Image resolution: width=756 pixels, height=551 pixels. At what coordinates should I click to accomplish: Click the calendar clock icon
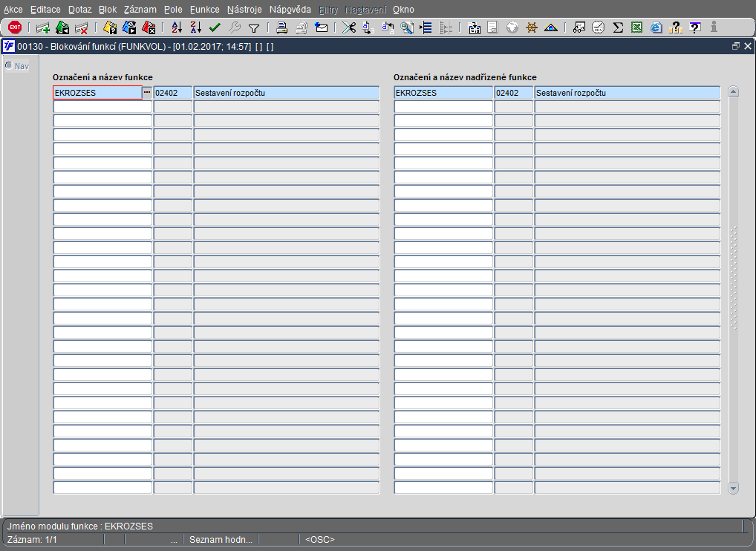(x=599, y=28)
